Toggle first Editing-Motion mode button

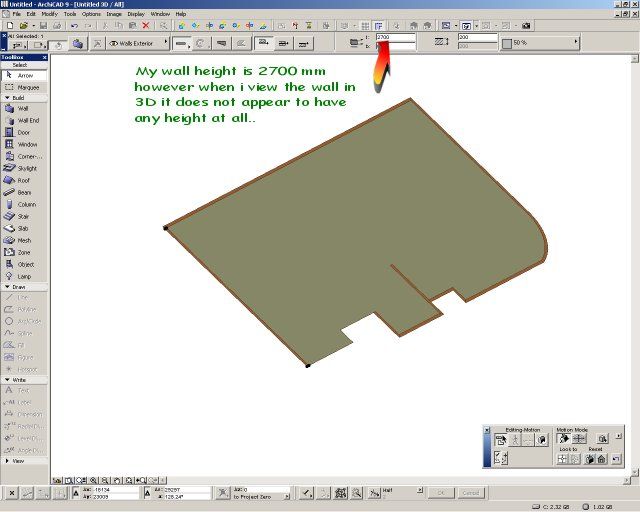tap(500, 440)
